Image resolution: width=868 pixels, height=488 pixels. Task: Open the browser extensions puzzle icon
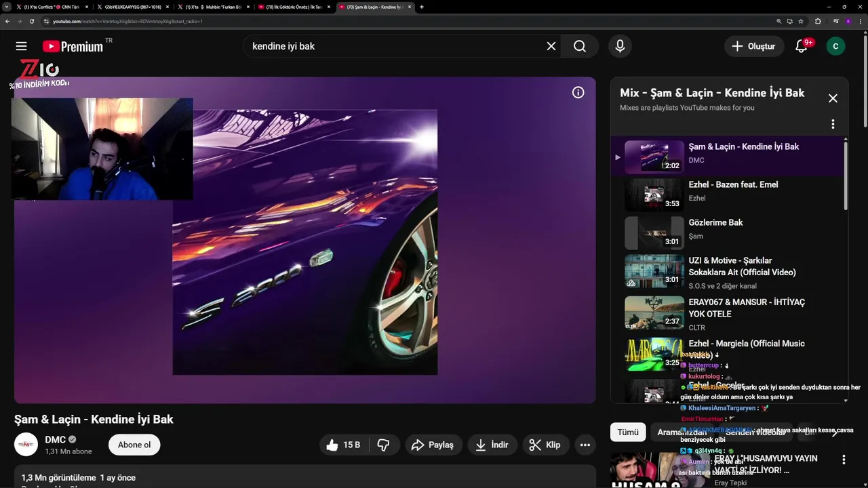pyautogui.click(x=818, y=21)
